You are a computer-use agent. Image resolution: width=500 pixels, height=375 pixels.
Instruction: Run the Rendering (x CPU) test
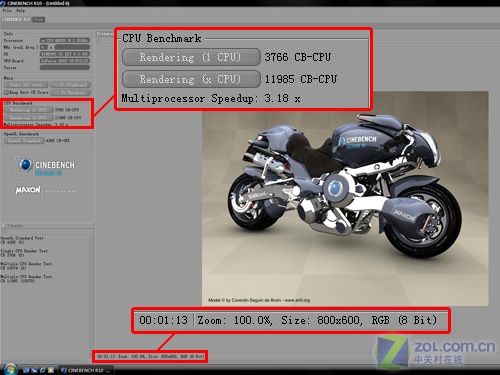click(x=28, y=118)
